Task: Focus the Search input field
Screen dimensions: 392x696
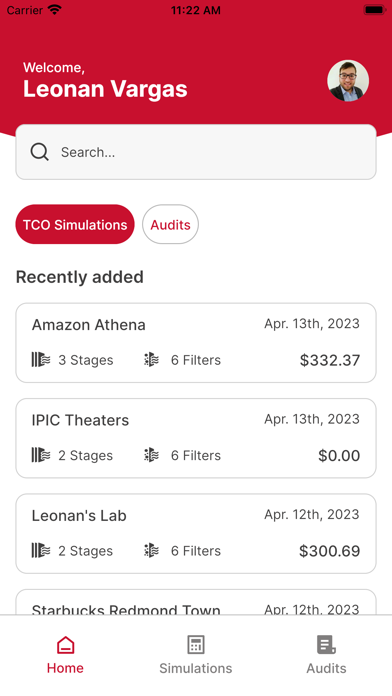Action: pyautogui.click(x=196, y=152)
